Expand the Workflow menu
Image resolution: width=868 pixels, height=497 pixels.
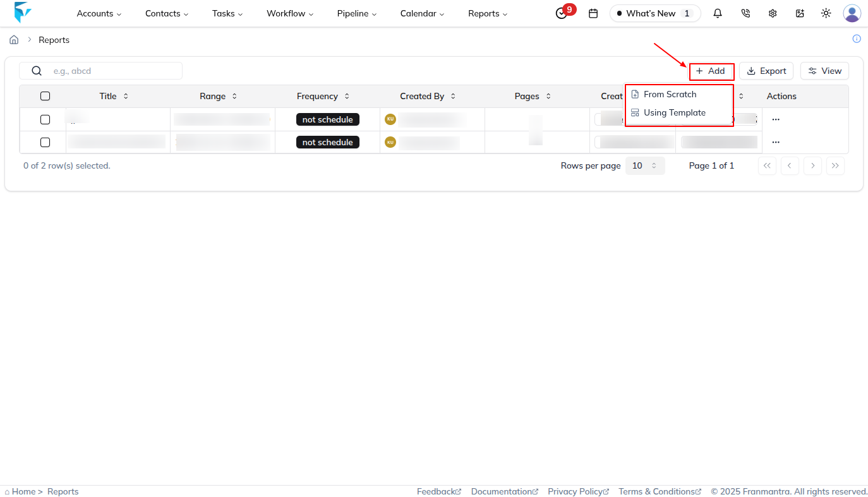coord(290,13)
